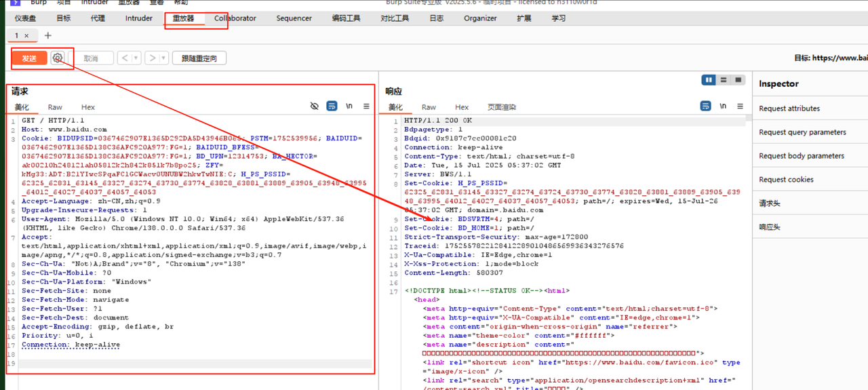The width and height of the screenshot is (868, 390).
Task: Switch to top-bottom stacked layout
Action: coord(724,80)
